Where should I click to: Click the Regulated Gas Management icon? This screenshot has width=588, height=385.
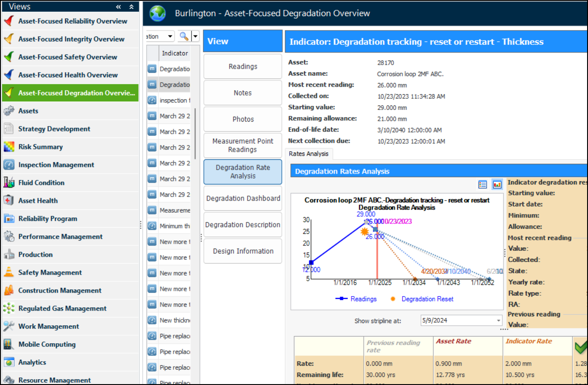pos(9,308)
